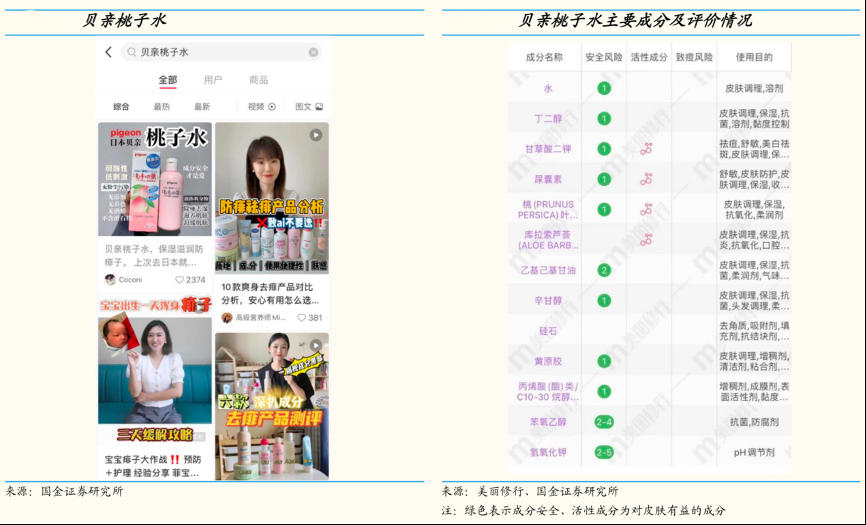This screenshot has width=866, height=525.
Task: Click the 丁二醇 ingredient name link
Action: coord(548,119)
